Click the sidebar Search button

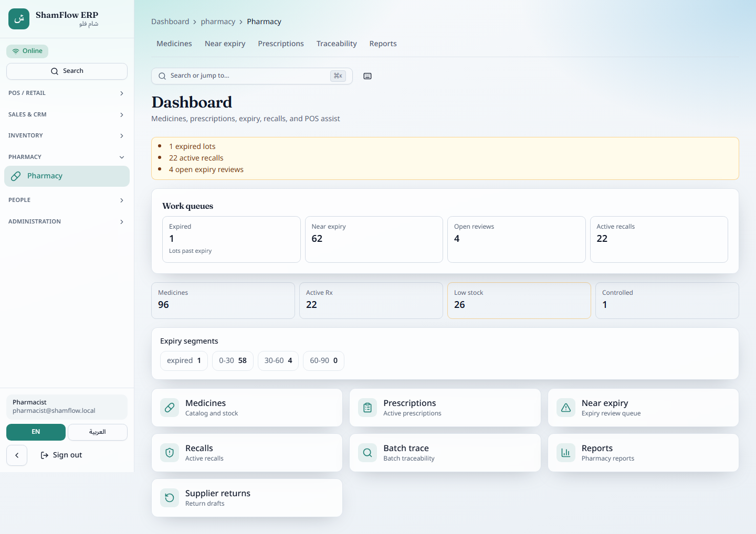(67, 71)
